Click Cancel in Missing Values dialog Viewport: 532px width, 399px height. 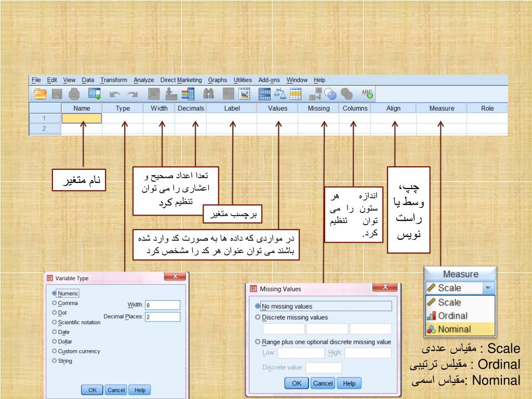(x=323, y=383)
